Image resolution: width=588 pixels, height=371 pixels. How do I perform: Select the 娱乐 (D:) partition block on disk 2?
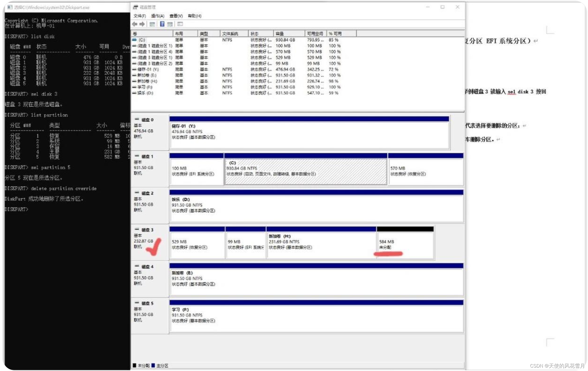[x=316, y=206]
